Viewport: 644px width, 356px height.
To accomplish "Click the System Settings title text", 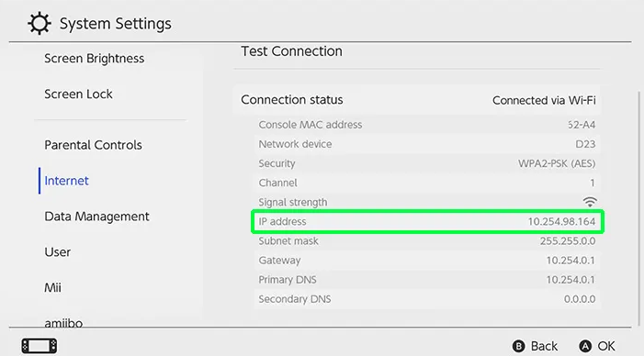I will tap(116, 24).
